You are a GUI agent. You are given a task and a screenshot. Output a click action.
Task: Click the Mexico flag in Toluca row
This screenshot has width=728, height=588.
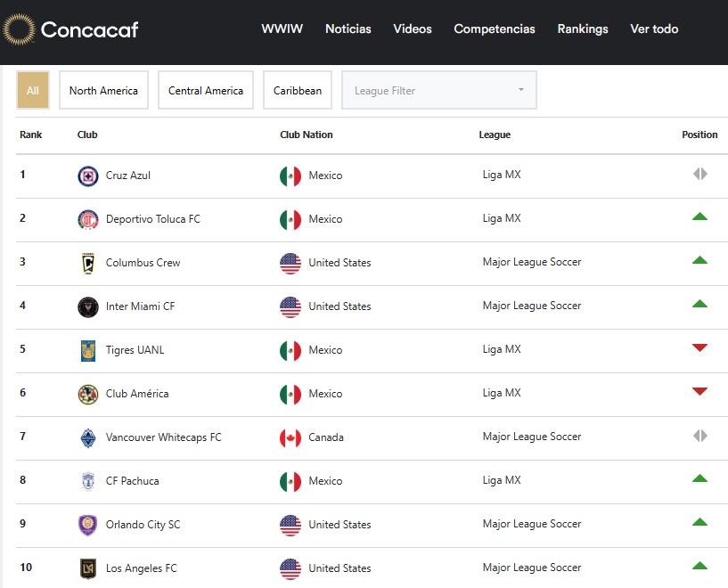290,220
